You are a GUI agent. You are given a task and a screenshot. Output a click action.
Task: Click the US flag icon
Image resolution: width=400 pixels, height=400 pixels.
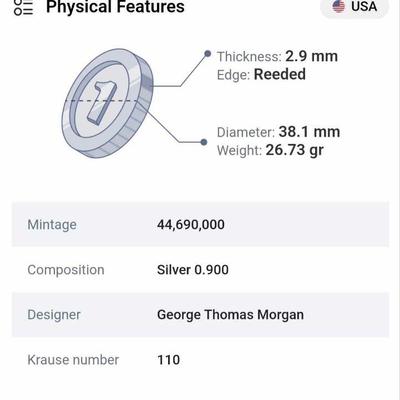click(x=339, y=6)
